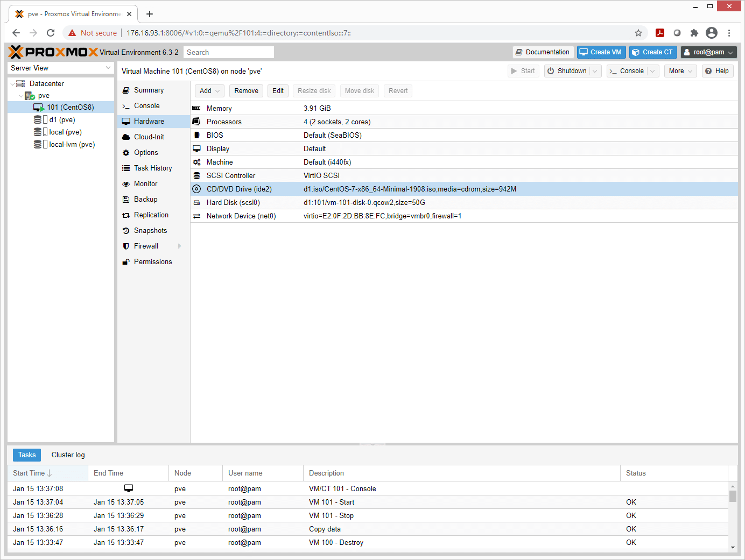Screen dimensions: 745x560
Task: Switch to the Cluster log tab
Action: [68, 455]
